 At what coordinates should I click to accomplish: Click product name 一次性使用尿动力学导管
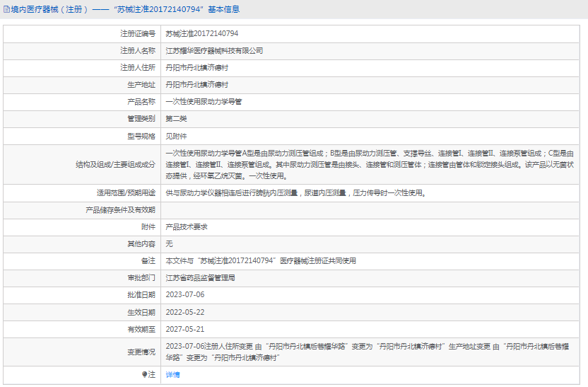point(204,102)
